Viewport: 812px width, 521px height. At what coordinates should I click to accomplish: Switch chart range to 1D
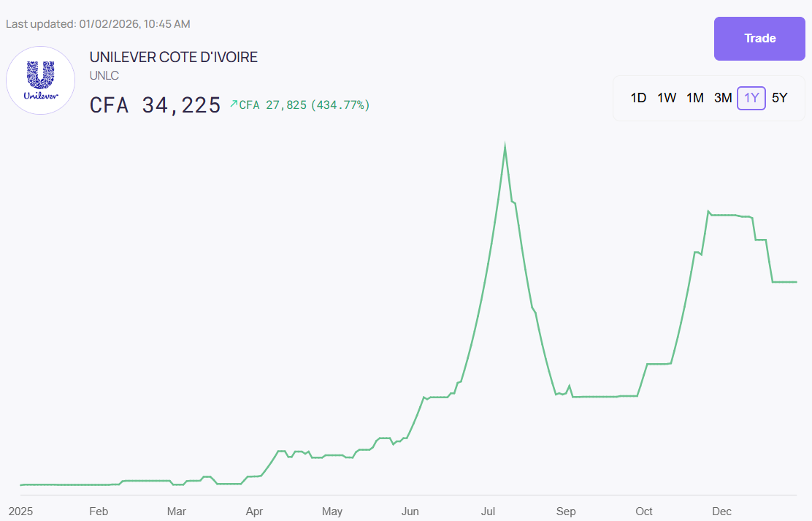coord(638,98)
